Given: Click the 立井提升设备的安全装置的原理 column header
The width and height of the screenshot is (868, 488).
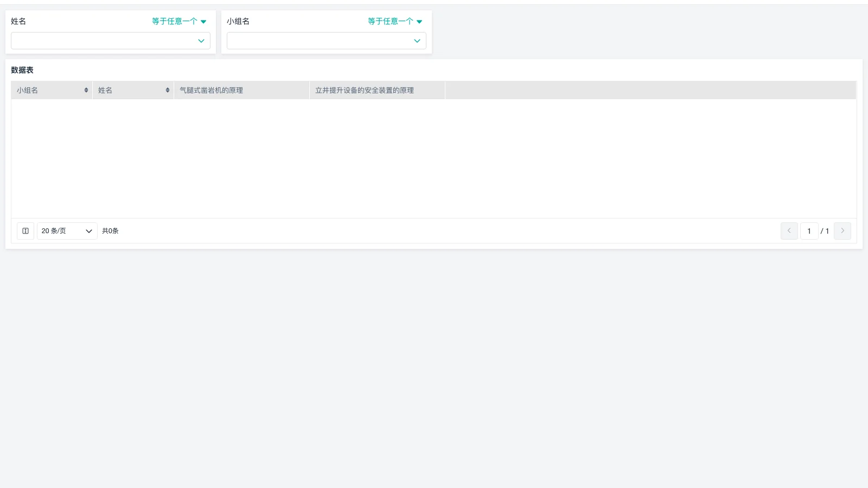Looking at the screenshot, I should (x=365, y=91).
